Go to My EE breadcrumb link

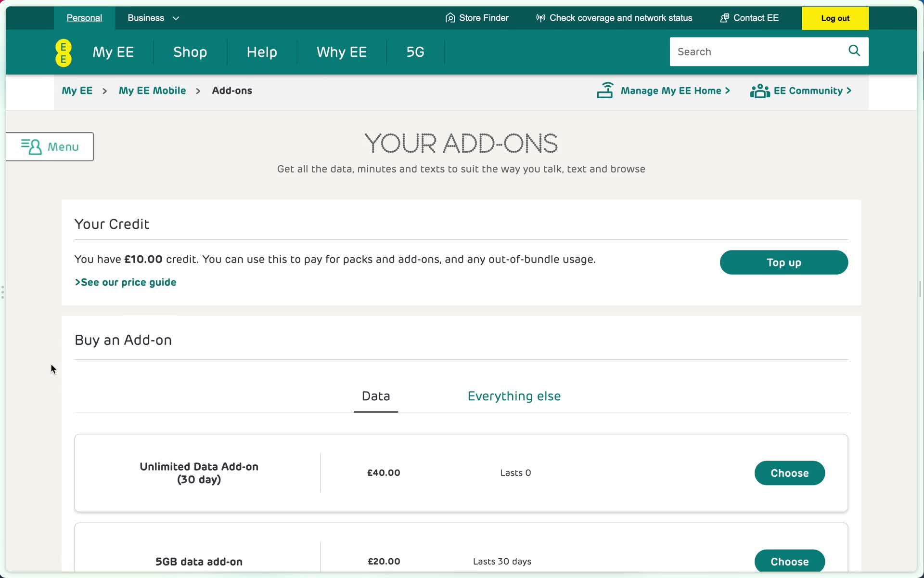point(77,91)
